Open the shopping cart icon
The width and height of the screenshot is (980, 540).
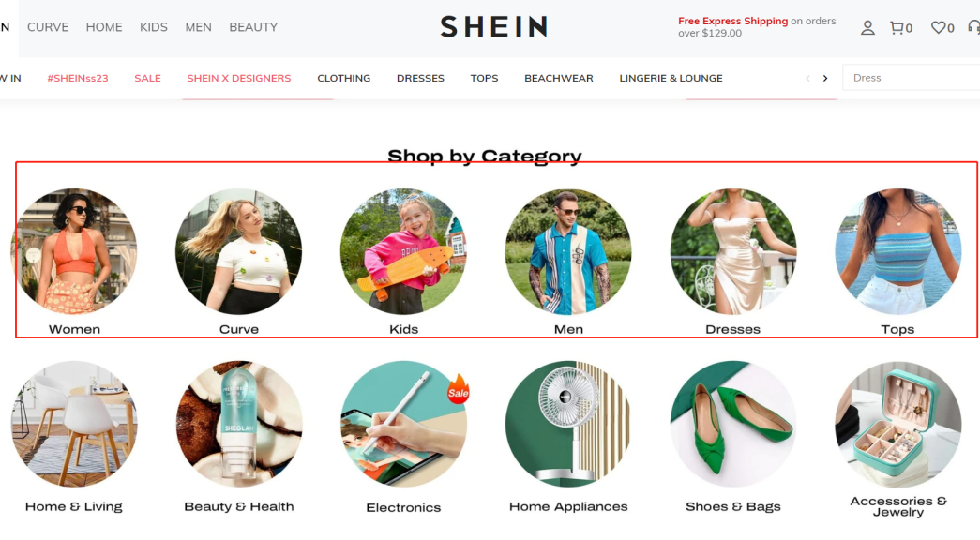901,27
